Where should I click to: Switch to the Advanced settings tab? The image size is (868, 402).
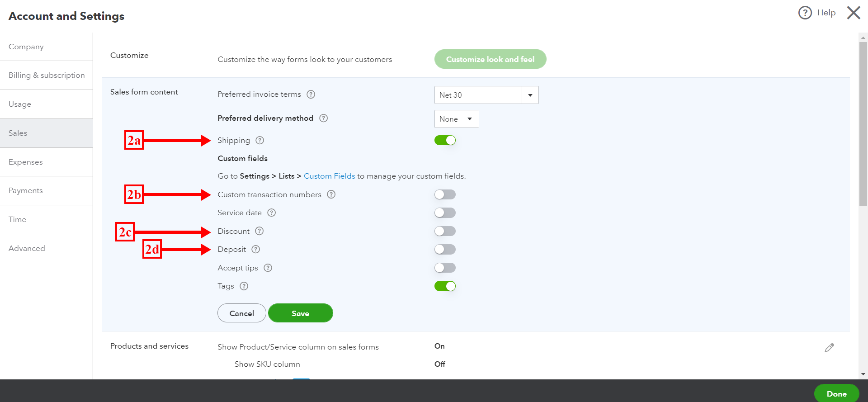click(27, 248)
